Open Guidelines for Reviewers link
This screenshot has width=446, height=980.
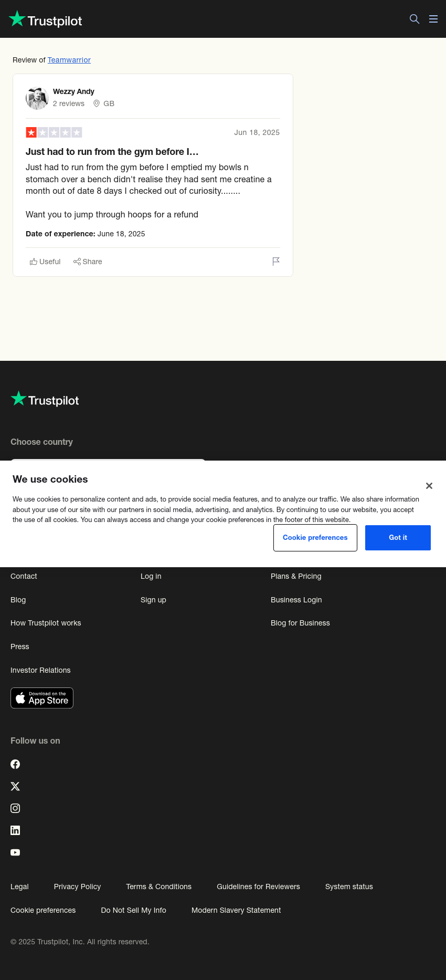coord(258,887)
